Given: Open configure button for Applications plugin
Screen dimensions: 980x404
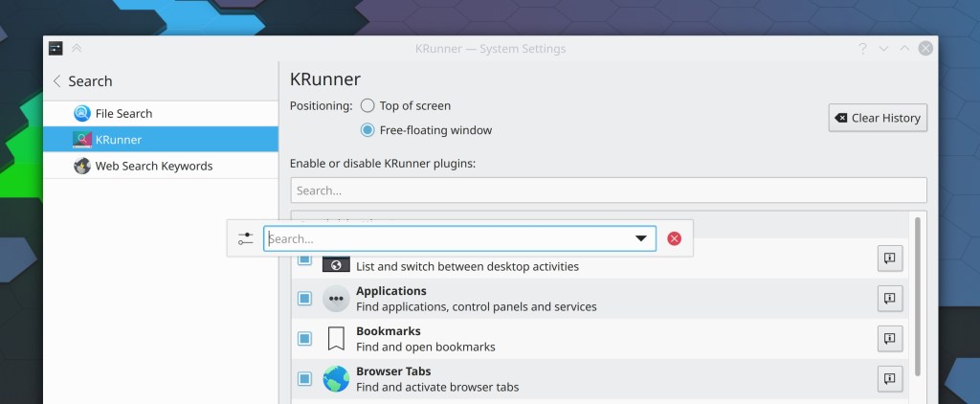Looking at the screenshot, I should (x=889, y=299).
